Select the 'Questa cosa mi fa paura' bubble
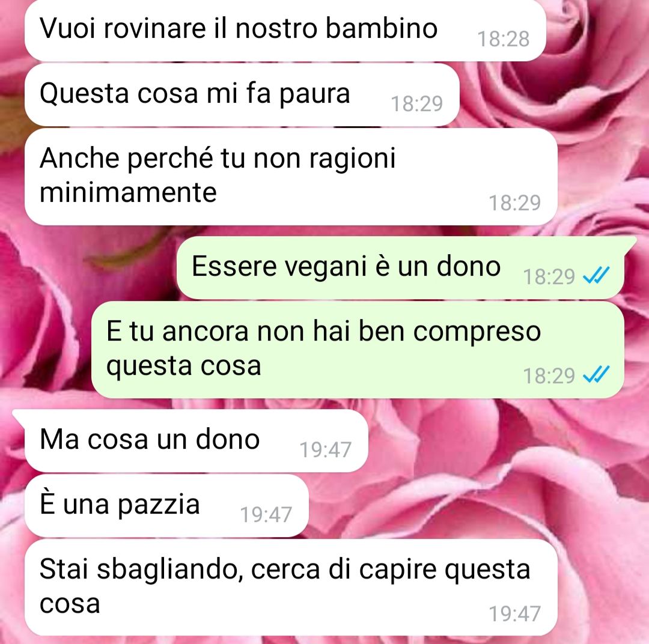 point(242,94)
